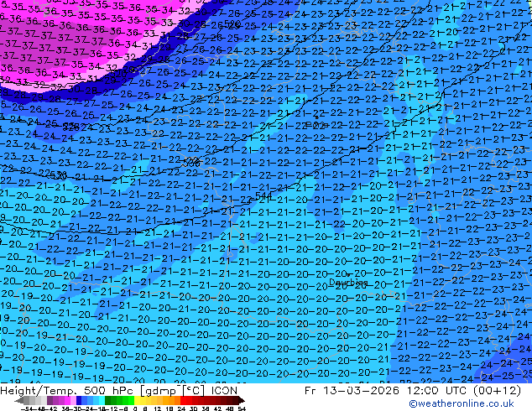This screenshot has height=411, width=532.
Task: Open the weatheronline.co.uk link
Action: [461, 403]
